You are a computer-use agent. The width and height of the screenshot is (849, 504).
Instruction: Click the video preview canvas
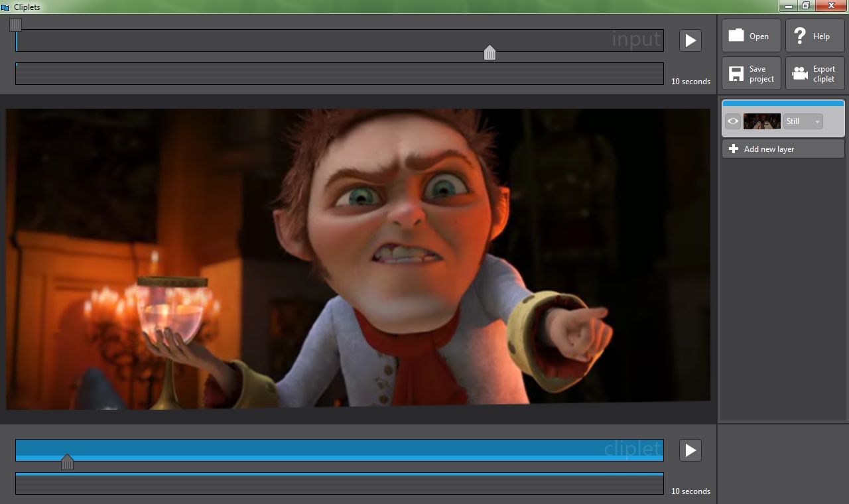tap(358, 259)
